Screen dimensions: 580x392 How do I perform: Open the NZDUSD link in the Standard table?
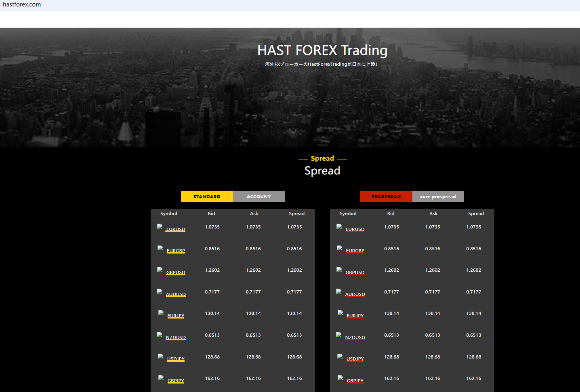click(x=176, y=337)
